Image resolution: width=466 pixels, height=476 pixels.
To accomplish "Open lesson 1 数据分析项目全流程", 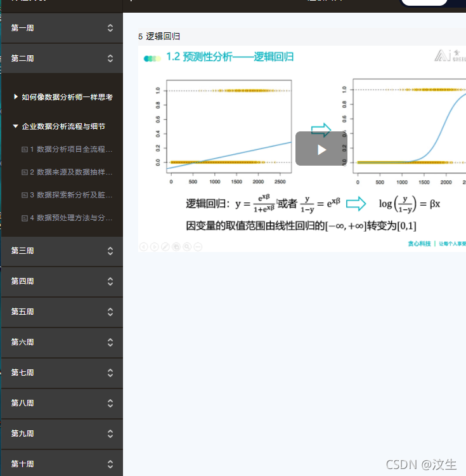I will pyautogui.click(x=71, y=149).
